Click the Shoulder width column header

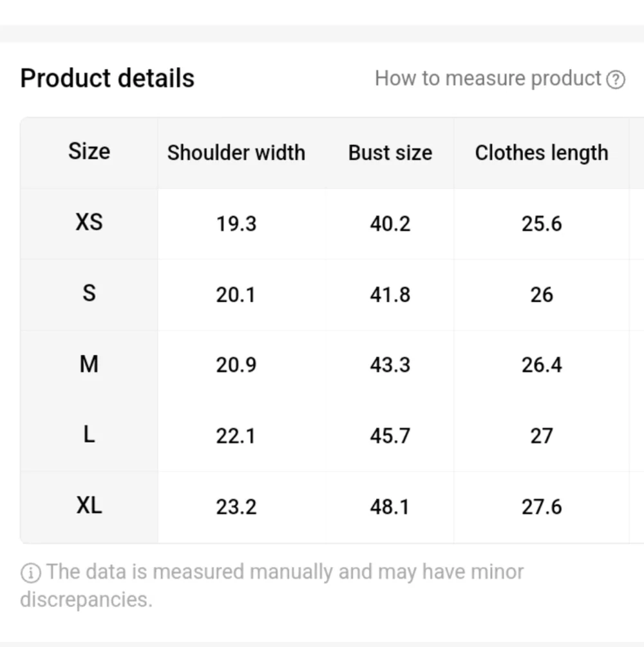tap(236, 153)
